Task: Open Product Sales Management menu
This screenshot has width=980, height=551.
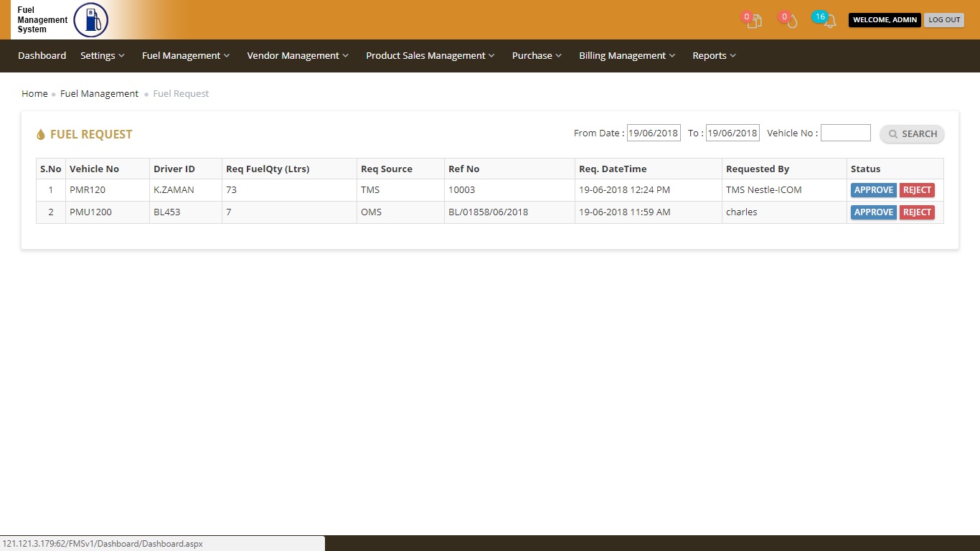Action: tap(430, 56)
